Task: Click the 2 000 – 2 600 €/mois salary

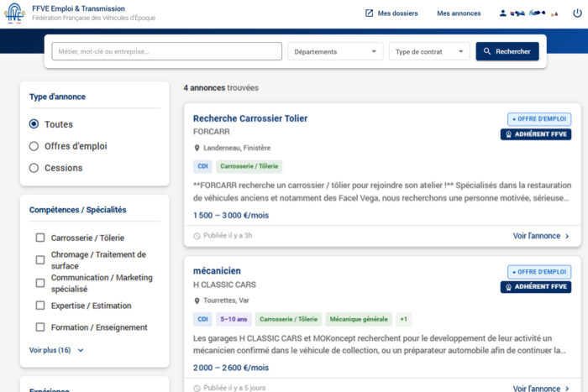Action: point(231,368)
